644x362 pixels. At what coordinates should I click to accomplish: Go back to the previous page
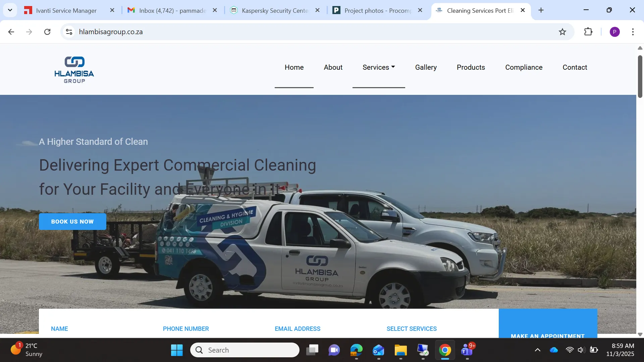(11, 32)
